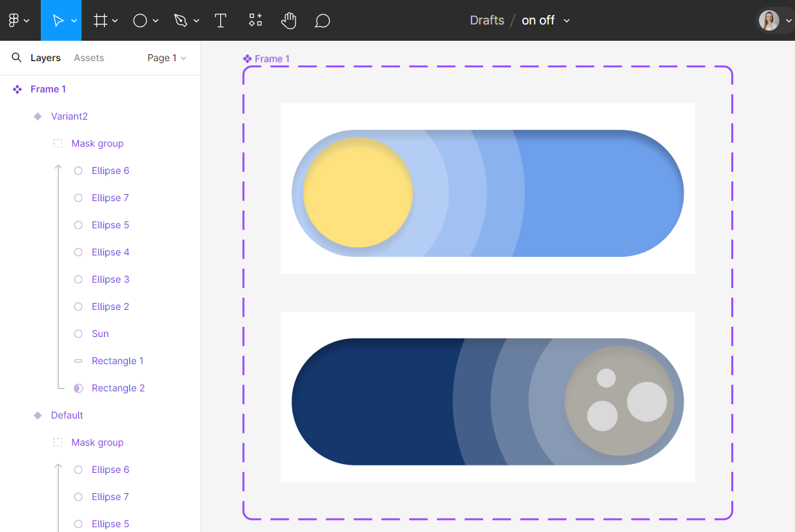Select Mask group under Variant2
This screenshot has height=532, width=795.
(97, 143)
